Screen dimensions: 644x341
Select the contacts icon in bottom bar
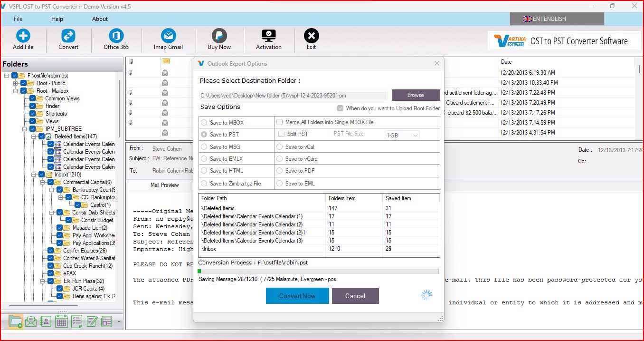pyautogui.click(x=46, y=322)
